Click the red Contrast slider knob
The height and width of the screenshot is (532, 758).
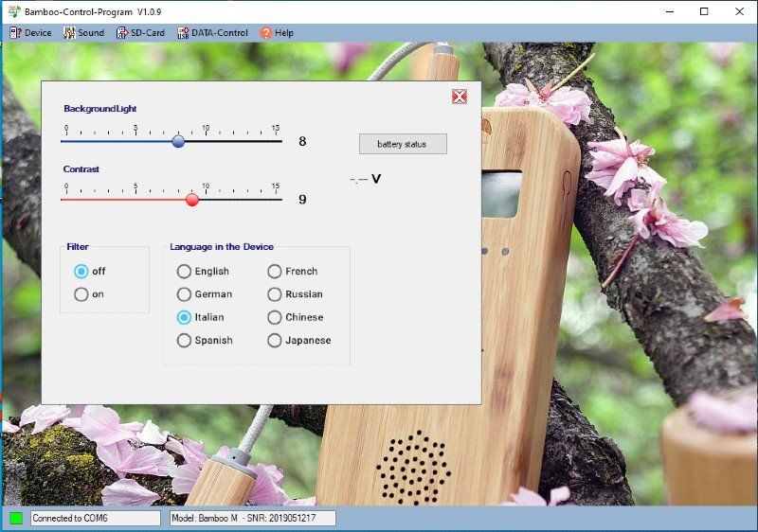(192, 200)
